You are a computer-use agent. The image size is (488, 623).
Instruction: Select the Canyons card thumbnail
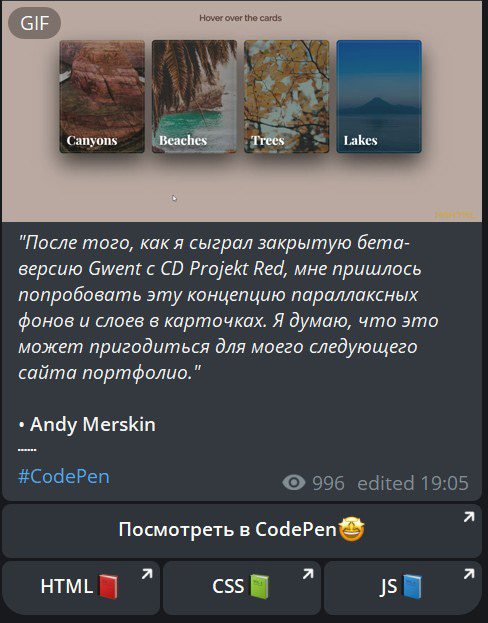click(x=102, y=97)
